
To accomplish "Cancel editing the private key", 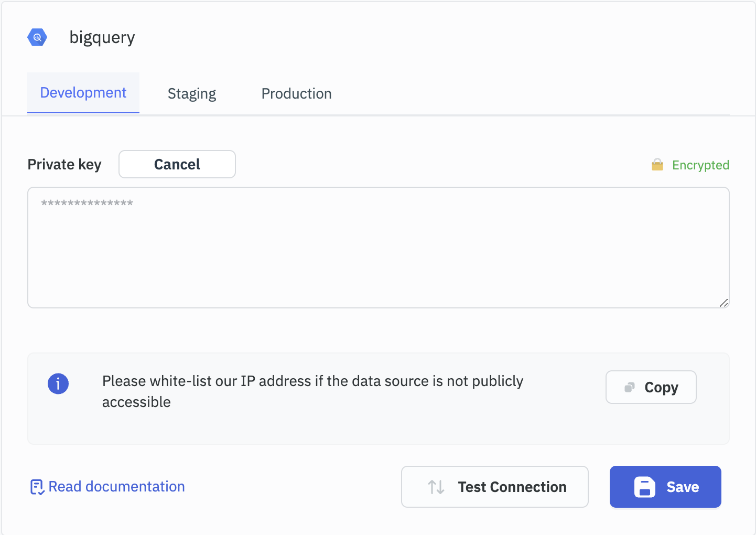I will point(177,165).
